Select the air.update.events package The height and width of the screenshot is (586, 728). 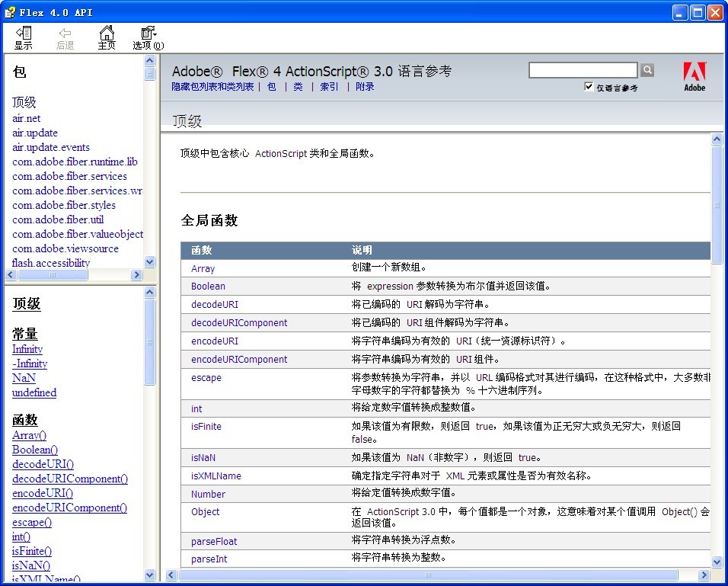pos(51,147)
